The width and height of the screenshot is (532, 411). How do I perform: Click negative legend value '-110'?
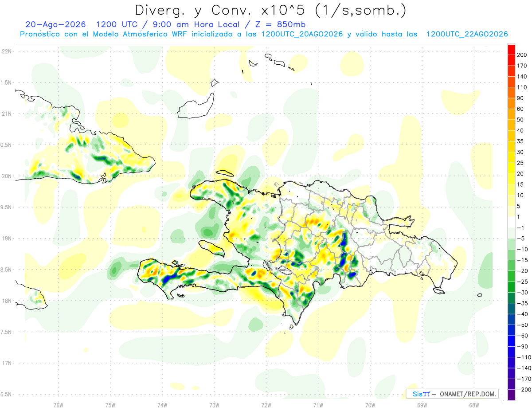tap(524, 357)
